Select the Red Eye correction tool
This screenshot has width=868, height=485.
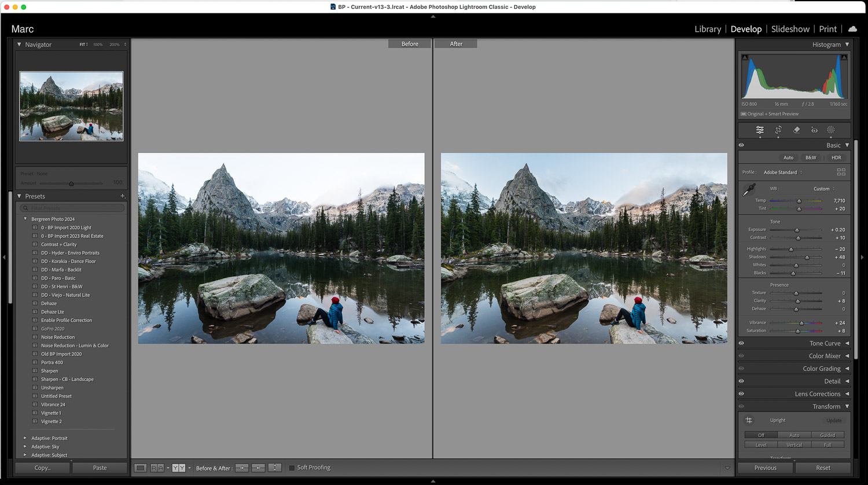(x=814, y=130)
